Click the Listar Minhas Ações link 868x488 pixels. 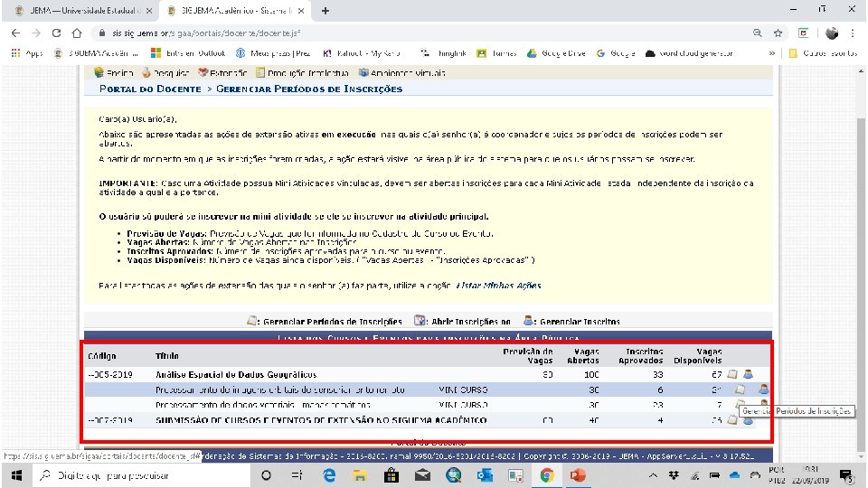point(498,286)
